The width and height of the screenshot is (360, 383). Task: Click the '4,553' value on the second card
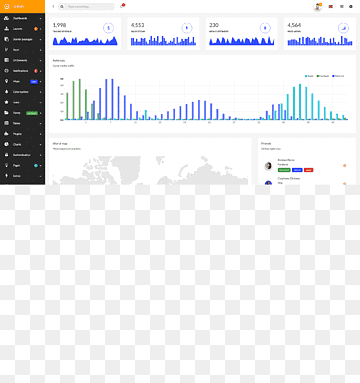(138, 25)
